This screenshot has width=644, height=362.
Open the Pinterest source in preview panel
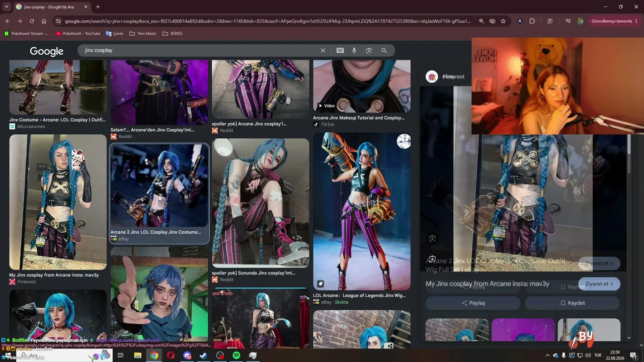pyautogui.click(x=446, y=76)
